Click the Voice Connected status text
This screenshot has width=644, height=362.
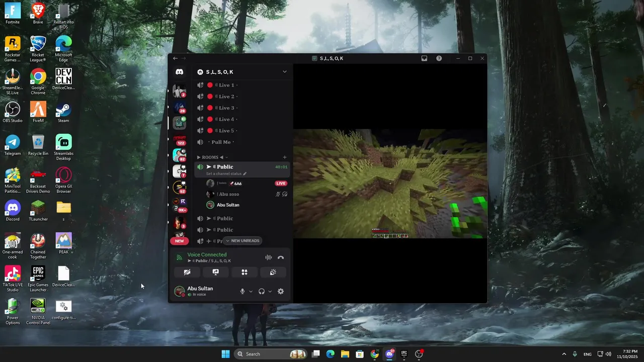pos(207,254)
